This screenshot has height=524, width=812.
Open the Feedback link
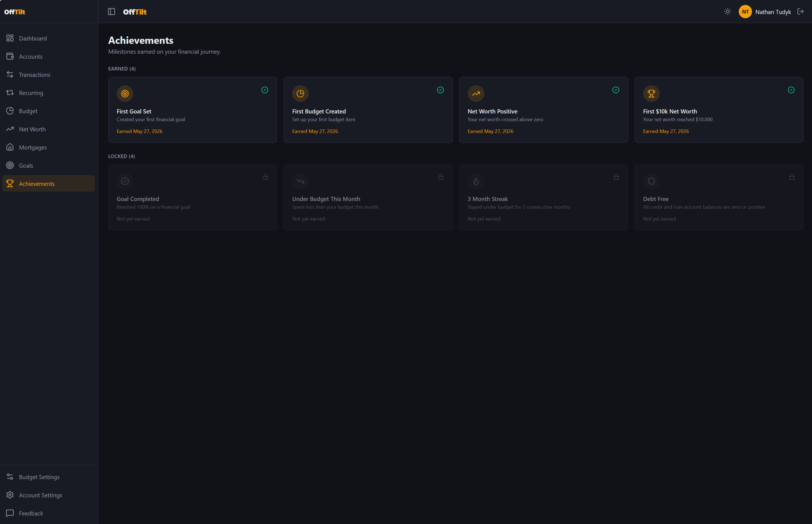pos(49,513)
